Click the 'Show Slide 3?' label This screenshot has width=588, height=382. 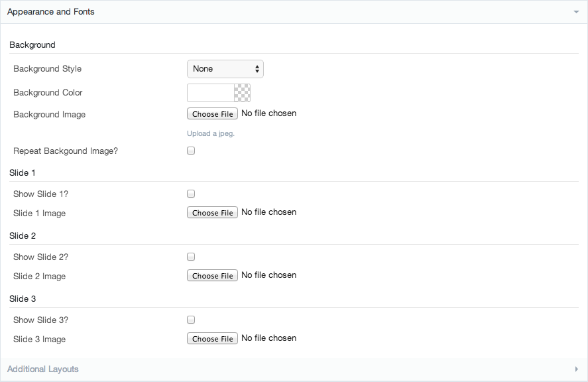coord(41,320)
